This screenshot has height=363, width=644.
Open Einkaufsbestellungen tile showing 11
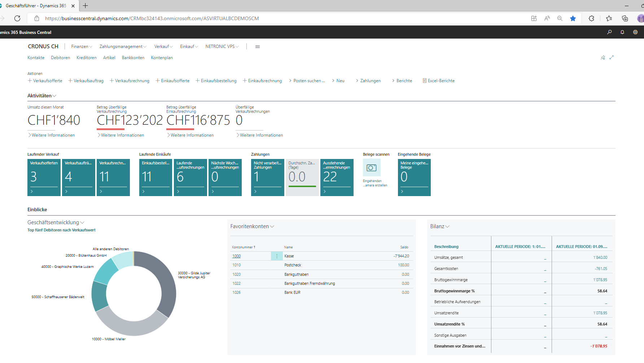tap(155, 178)
